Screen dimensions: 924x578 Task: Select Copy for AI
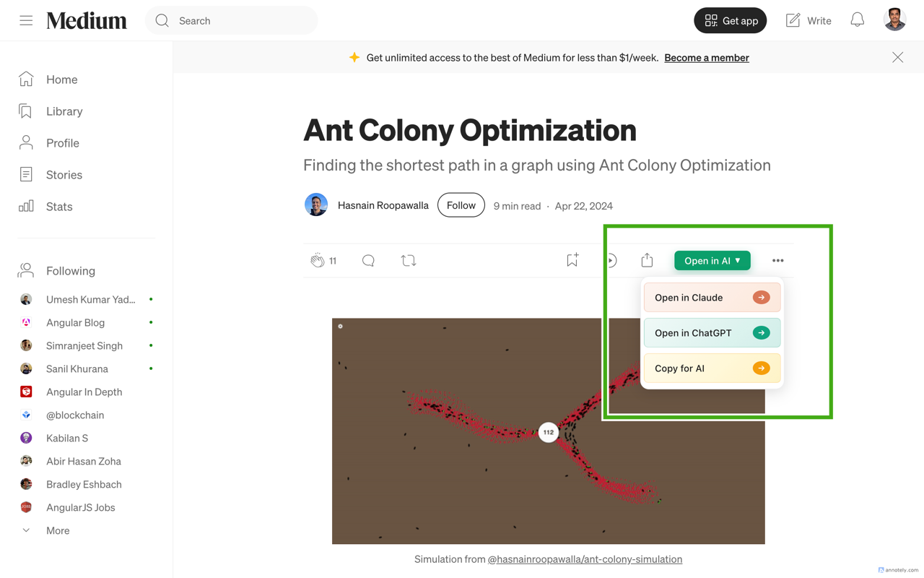[x=712, y=368]
